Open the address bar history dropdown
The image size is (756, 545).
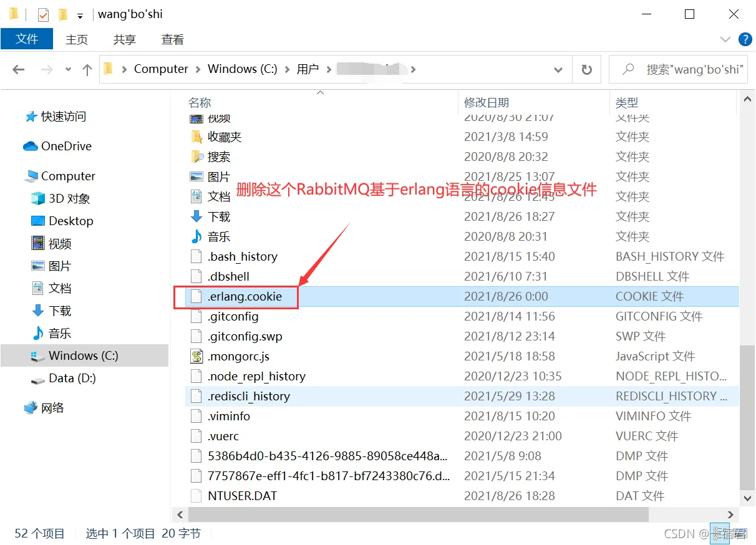click(x=558, y=70)
